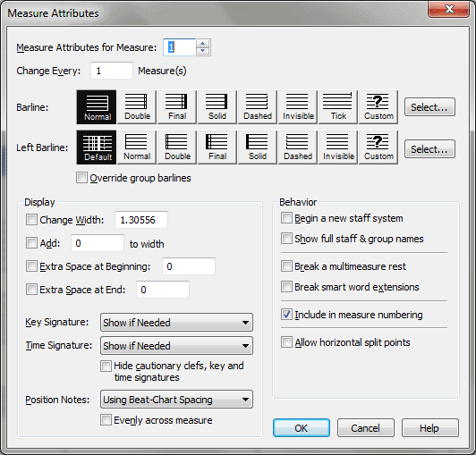This screenshot has width=476, height=455.
Task: Expand the Time Signature dropdown
Action: [x=176, y=346]
